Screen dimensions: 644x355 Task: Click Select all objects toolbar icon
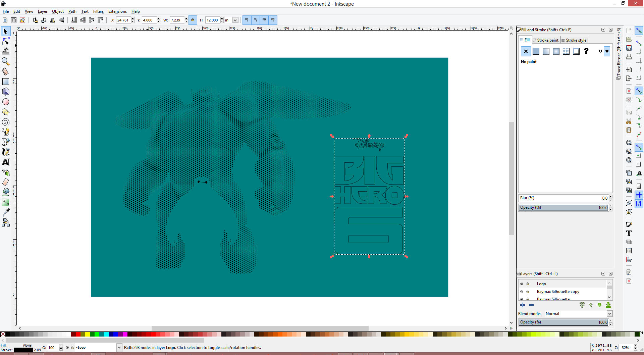point(5,20)
